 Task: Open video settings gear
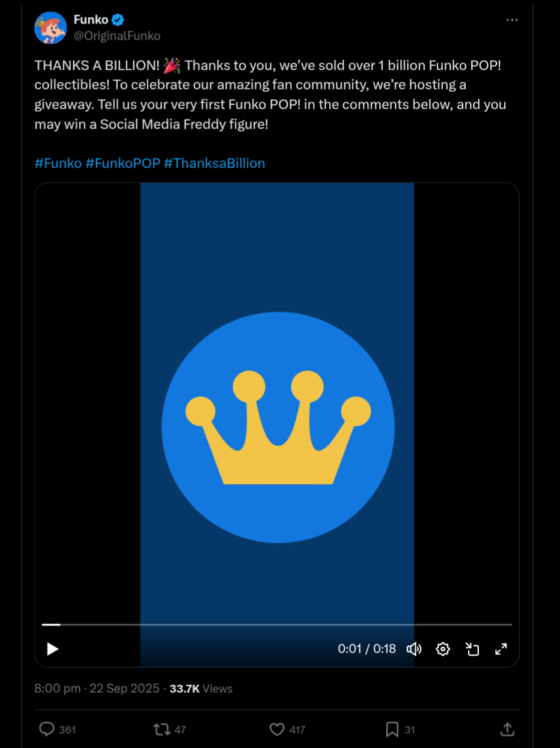click(443, 649)
